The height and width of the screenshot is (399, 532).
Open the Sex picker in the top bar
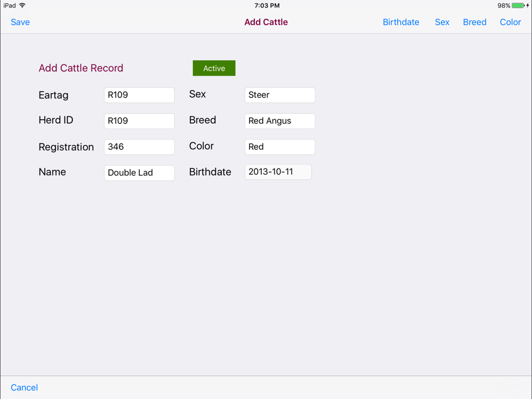click(442, 22)
